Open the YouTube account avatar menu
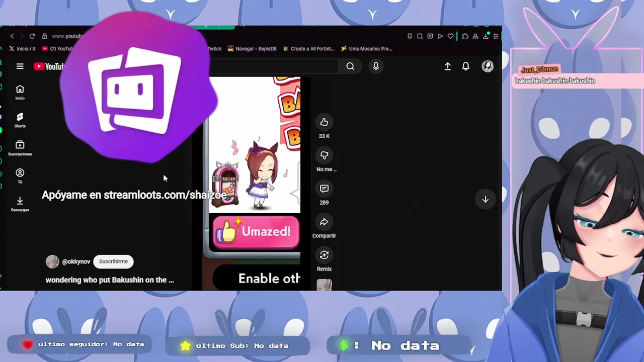The image size is (644, 362). [x=488, y=66]
